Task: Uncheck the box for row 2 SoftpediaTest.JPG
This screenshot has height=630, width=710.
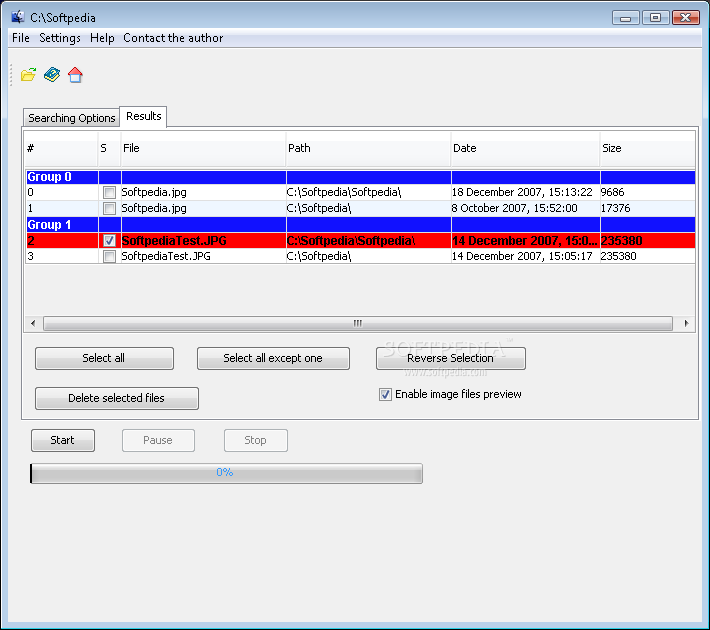Action: 109,240
